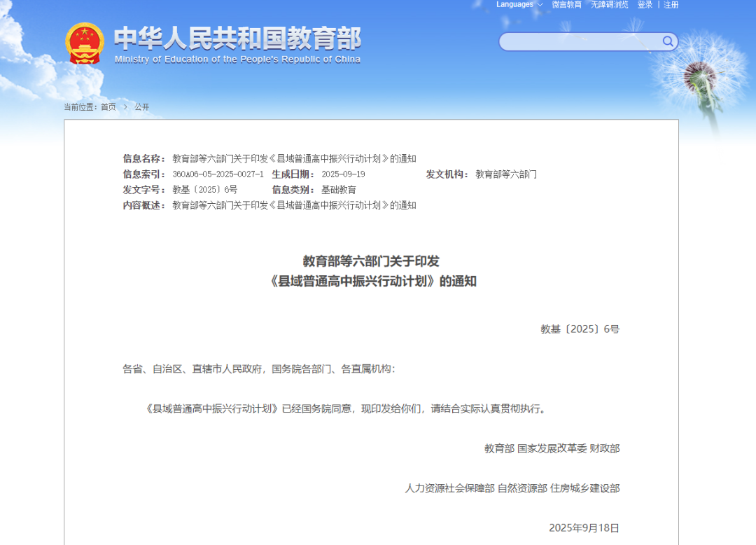Click the index number 360A06-05-2025-0027-1
756x545 pixels.
(x=218, y=174)
